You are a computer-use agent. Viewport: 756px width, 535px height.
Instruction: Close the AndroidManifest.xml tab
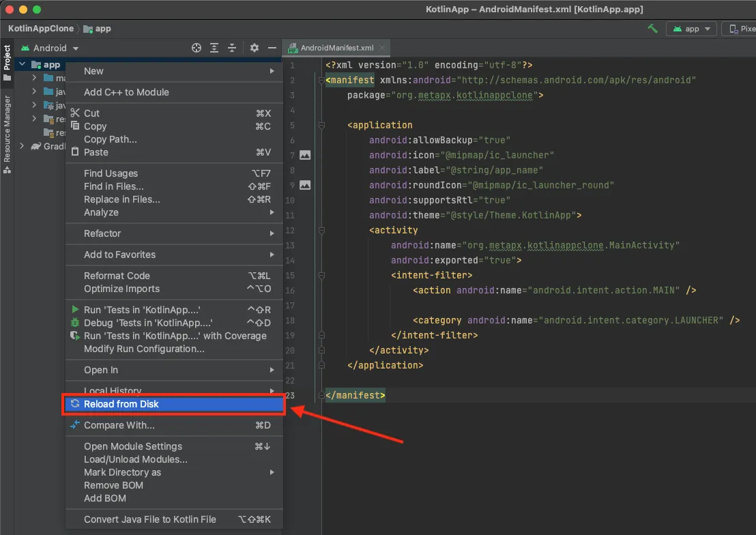382,48
